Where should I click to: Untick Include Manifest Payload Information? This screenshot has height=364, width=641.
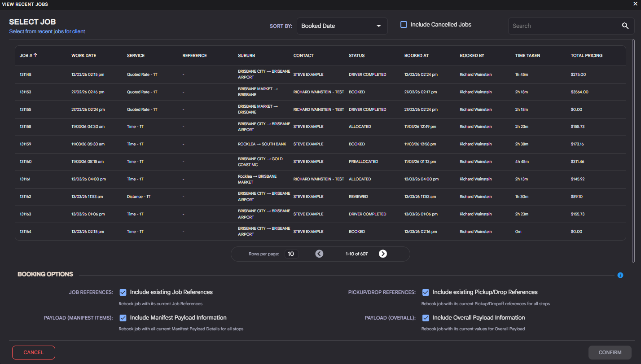pyautogui.click(x=123, y=318)
